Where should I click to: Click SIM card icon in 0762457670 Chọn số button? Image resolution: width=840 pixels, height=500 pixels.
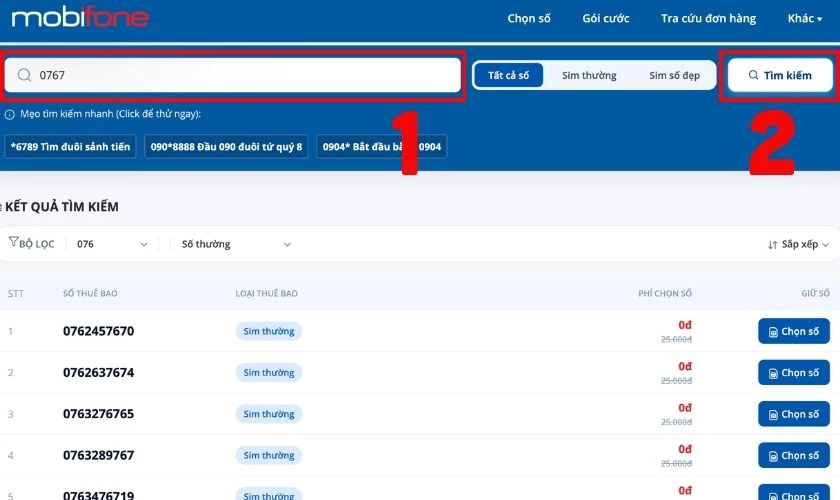[773, 332]
